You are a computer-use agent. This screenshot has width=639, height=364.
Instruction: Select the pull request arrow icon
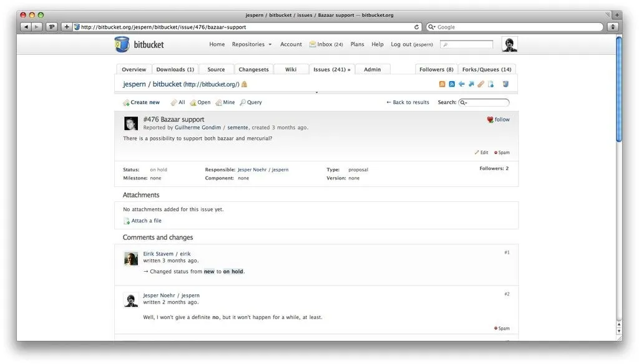(461, 84)
